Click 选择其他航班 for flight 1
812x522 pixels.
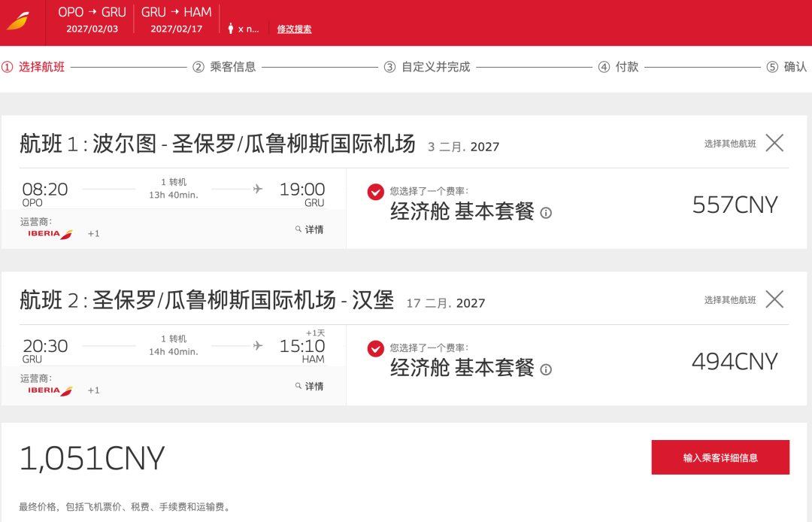(x=730, y=144)
